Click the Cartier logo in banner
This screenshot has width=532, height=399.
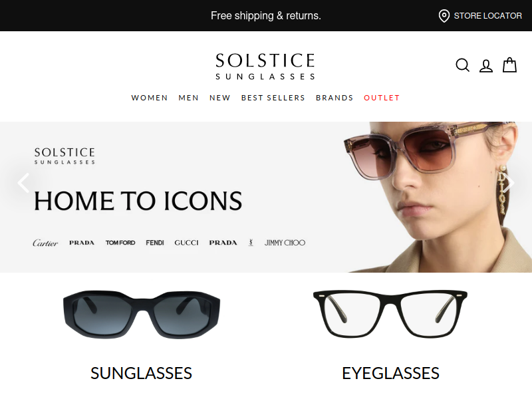(45, 243)
